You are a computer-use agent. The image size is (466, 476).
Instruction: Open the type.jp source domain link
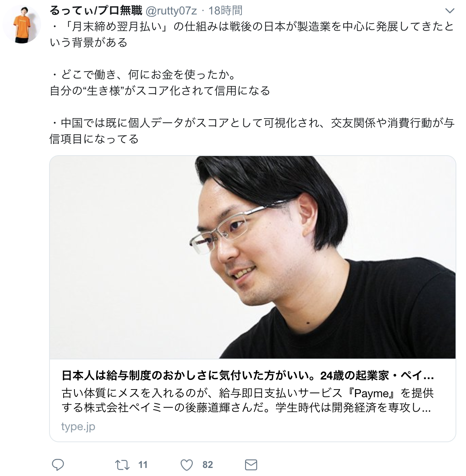pos(78,427)
